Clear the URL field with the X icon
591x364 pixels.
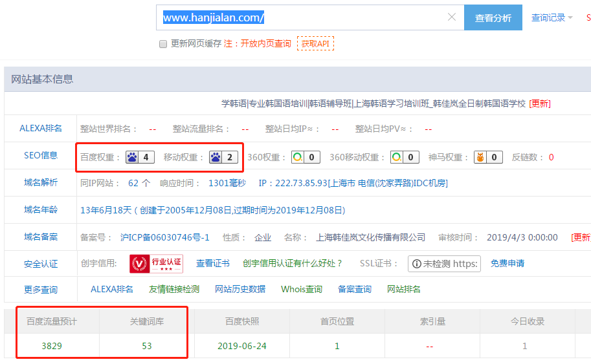[x=452, y=17]
